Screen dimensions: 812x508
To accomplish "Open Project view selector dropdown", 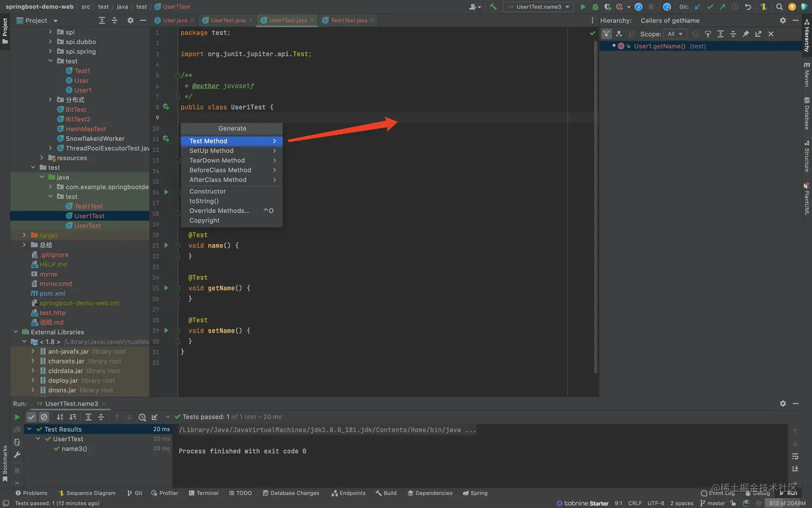I will click(x=37, y=20).
